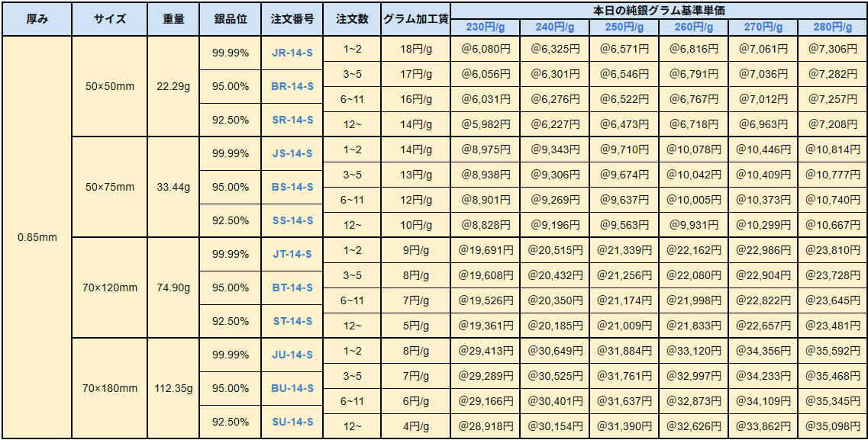Open the JU-14-S order link
The image size is (868, 440).
292,355
